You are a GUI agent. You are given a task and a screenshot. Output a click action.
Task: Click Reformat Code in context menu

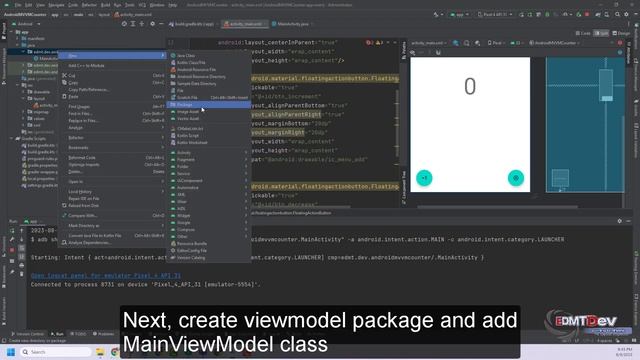[112, 158]
